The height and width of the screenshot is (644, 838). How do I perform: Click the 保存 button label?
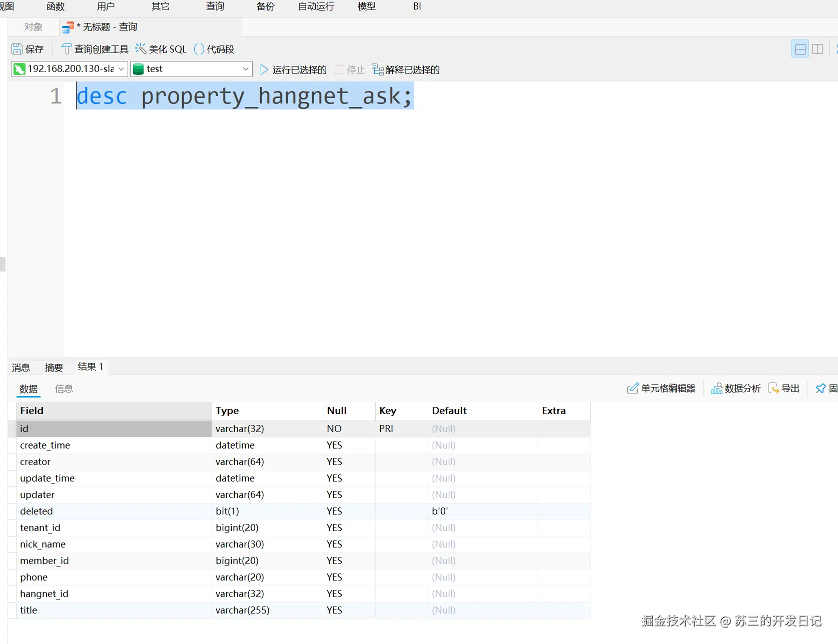(35, 49)
